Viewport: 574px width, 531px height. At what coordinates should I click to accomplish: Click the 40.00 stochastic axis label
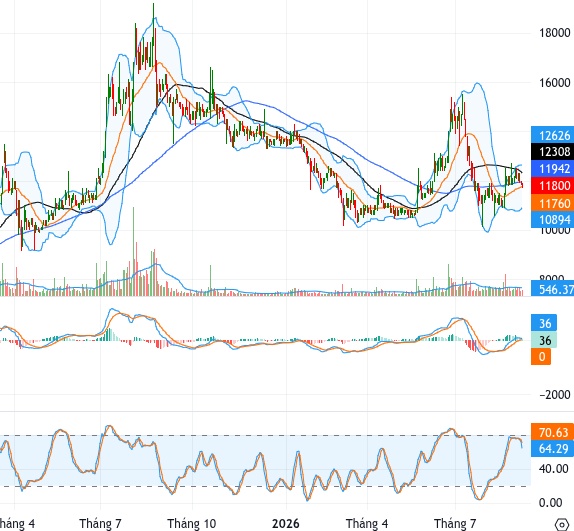coord(555,468)
